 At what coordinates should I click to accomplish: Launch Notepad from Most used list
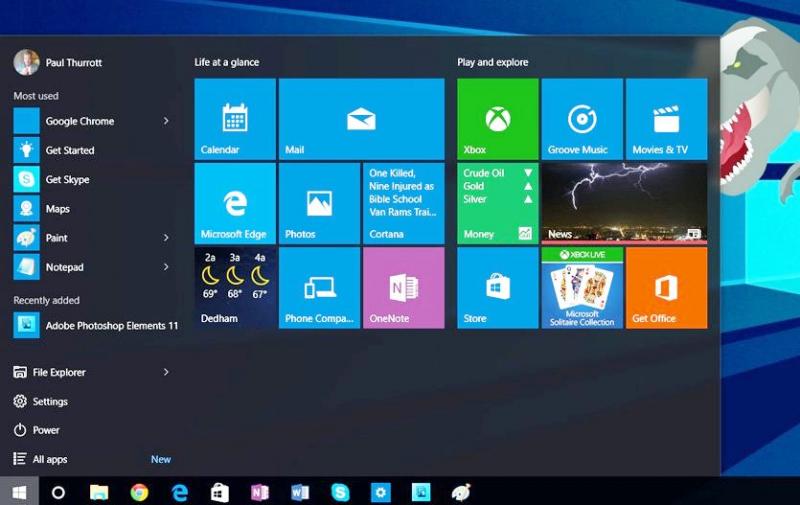[92, 267]
